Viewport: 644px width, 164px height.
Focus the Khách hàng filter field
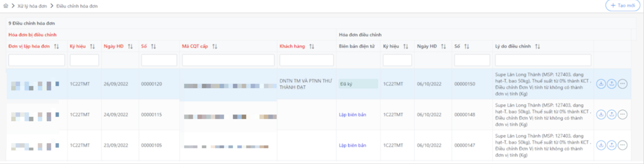coord(306,60)
